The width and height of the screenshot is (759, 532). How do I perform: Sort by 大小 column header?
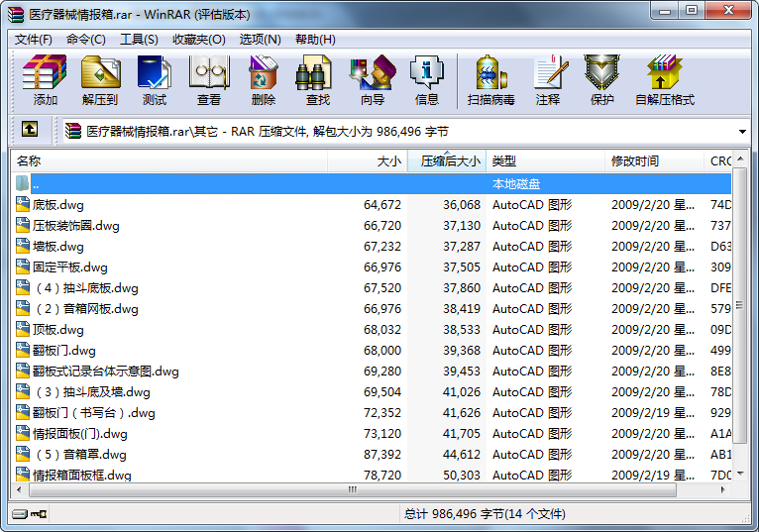(368, 161)
